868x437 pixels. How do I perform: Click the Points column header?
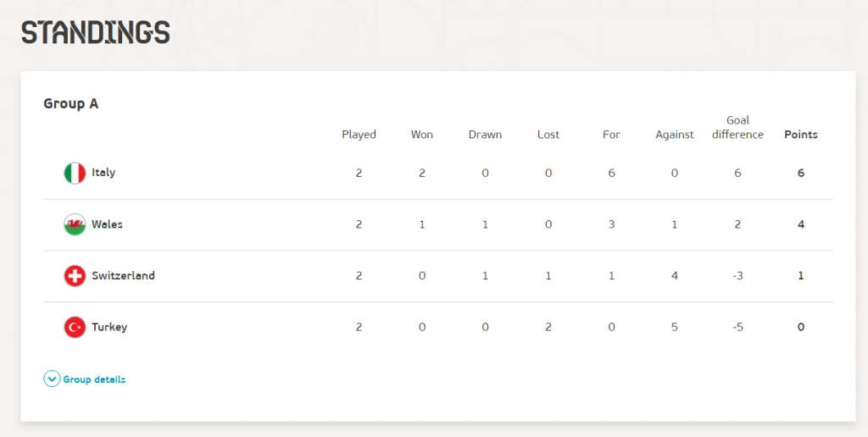click(x=801, y=135)
